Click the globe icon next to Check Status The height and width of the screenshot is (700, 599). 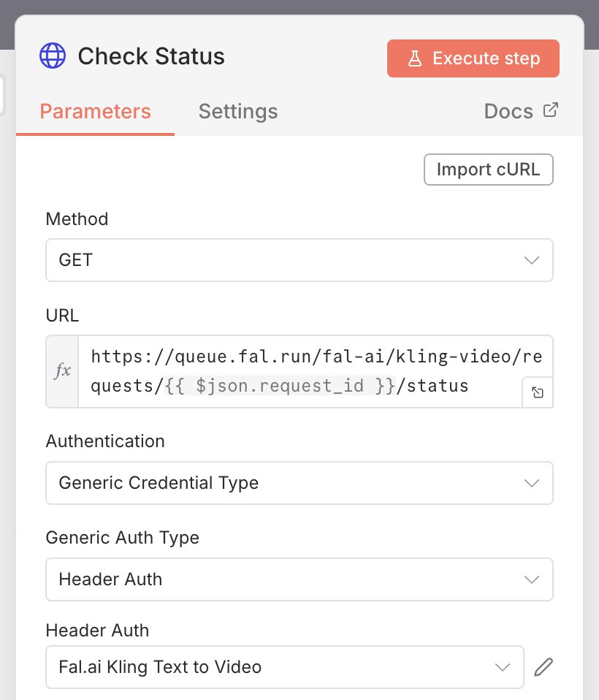click(x=52, y=56)
